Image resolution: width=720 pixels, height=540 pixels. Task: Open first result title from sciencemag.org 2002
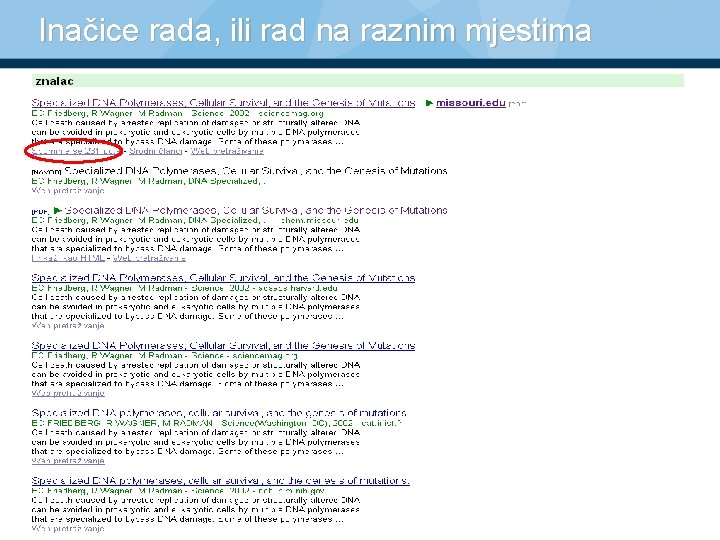223,103
